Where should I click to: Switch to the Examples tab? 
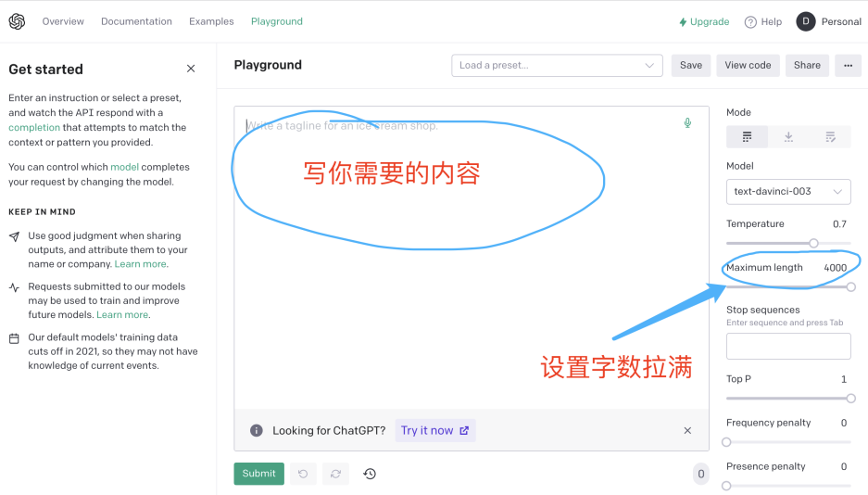click(x=211, y=21)
